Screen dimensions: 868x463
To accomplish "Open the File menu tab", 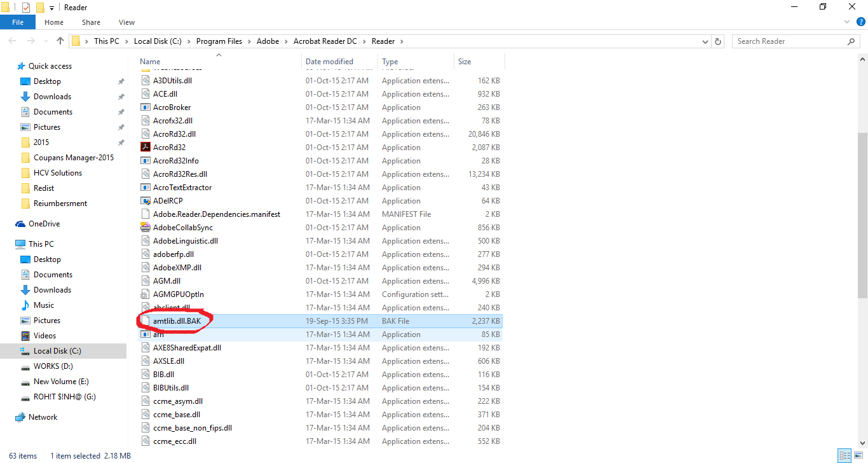I will click(x=18, y=22).
